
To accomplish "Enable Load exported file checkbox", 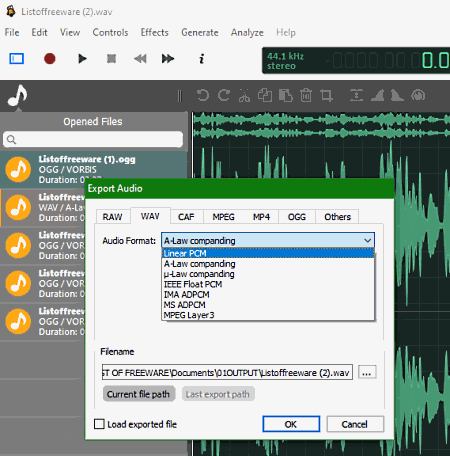I will click(99, 424).
